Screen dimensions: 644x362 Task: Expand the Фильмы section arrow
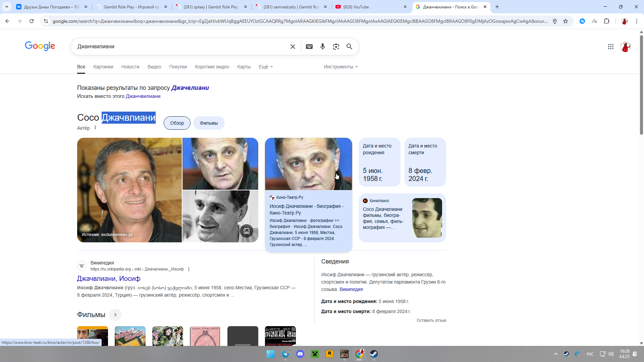click(115, 315)
